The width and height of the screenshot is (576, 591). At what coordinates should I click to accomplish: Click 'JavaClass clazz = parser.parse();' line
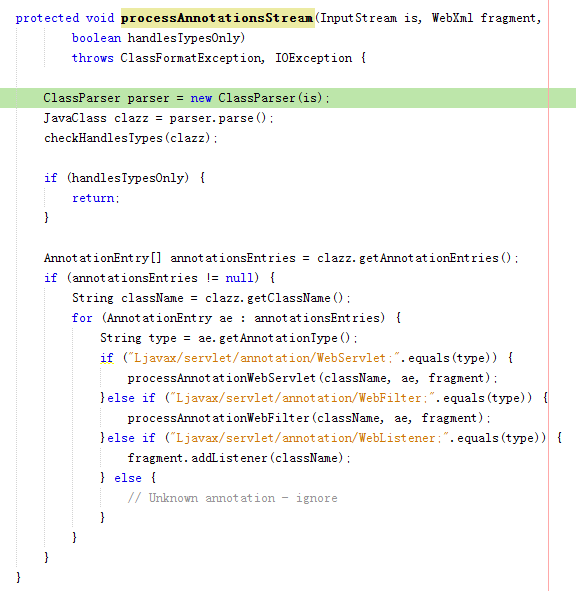159,118
